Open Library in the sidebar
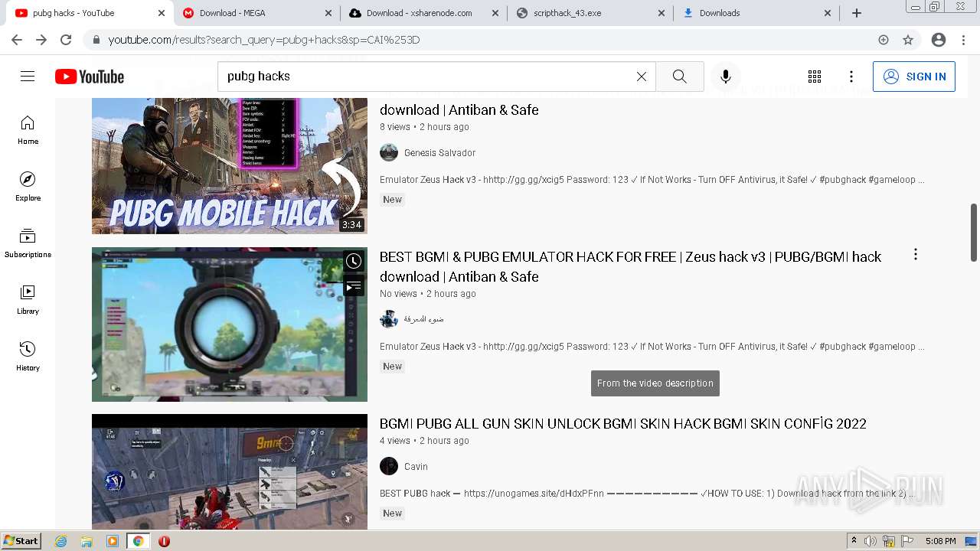The image size is (980, 551). point(28,300)
